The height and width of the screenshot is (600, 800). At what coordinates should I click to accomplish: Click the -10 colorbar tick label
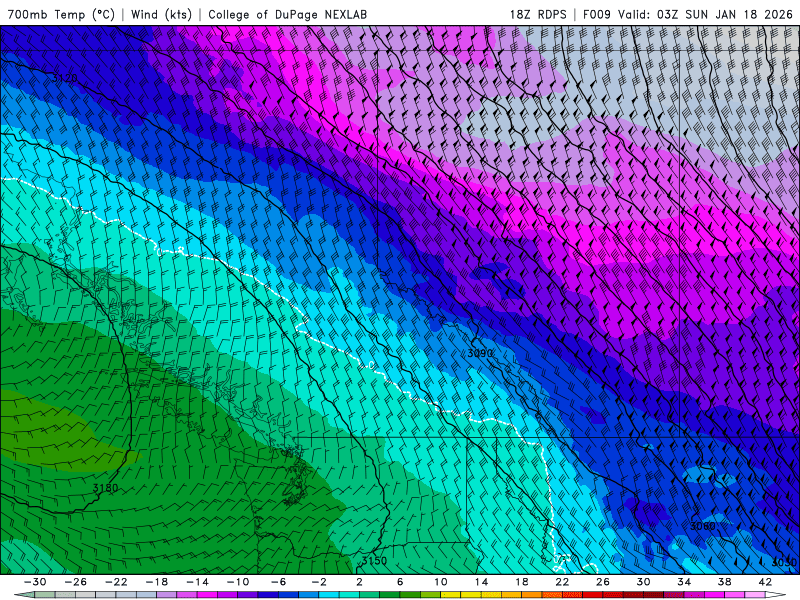coord(238,582)
